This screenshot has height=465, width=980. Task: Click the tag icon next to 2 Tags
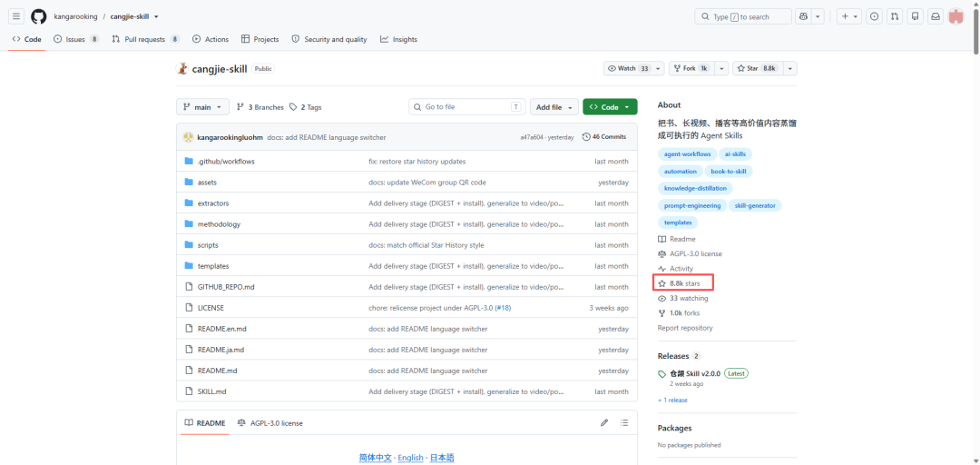[293, 107]
